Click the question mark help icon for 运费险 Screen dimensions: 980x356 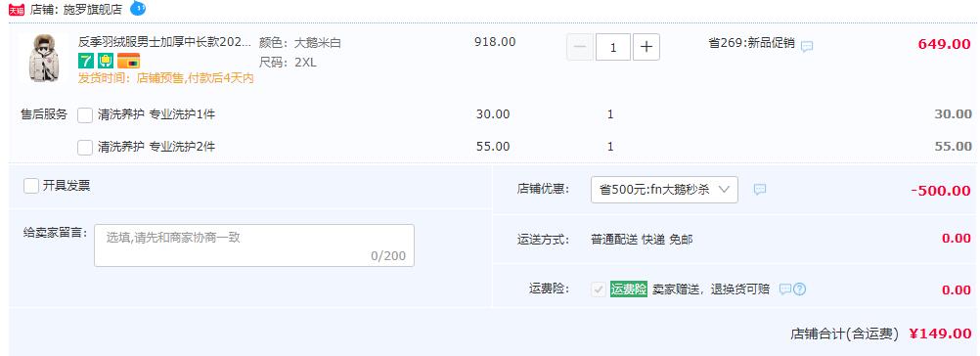[x=799, y=289]
